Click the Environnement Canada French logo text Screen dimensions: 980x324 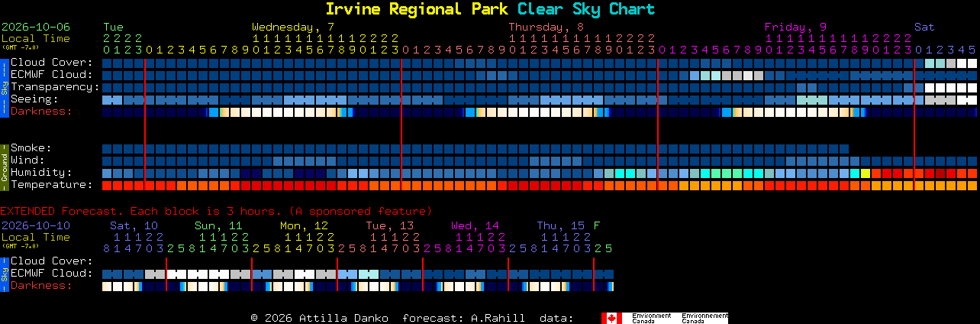(x=704, y=318)
